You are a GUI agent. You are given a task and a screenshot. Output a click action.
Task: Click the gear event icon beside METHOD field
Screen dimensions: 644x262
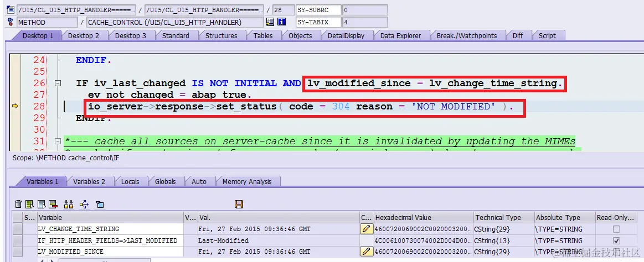coord(11,22)
